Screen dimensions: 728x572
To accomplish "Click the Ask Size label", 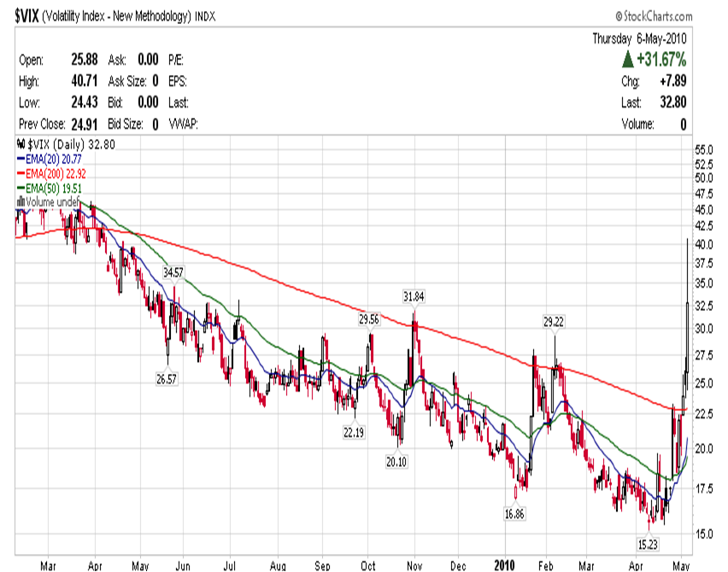I will coord(127,81).
